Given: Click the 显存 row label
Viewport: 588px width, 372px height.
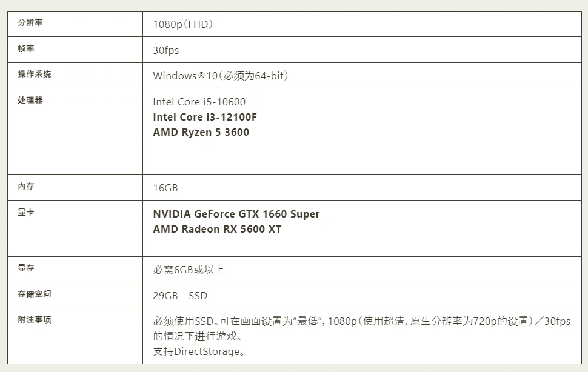Looking at the screenshot, I should [26, 268].
